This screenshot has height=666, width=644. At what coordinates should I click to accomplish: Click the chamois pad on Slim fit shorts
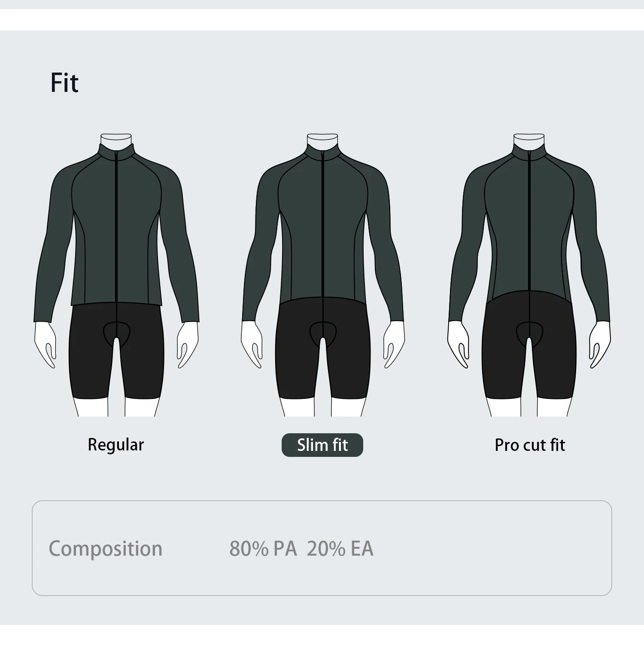tap(323, 331)
